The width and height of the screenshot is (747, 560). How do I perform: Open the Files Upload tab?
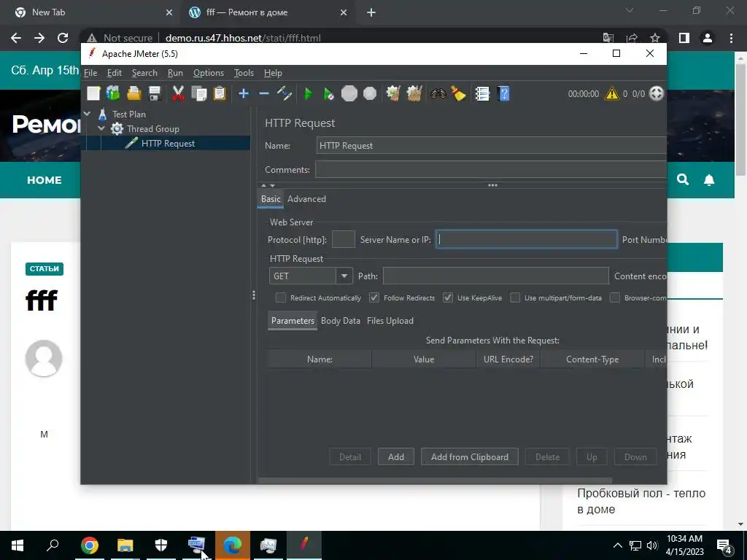[x=390, y=321]
